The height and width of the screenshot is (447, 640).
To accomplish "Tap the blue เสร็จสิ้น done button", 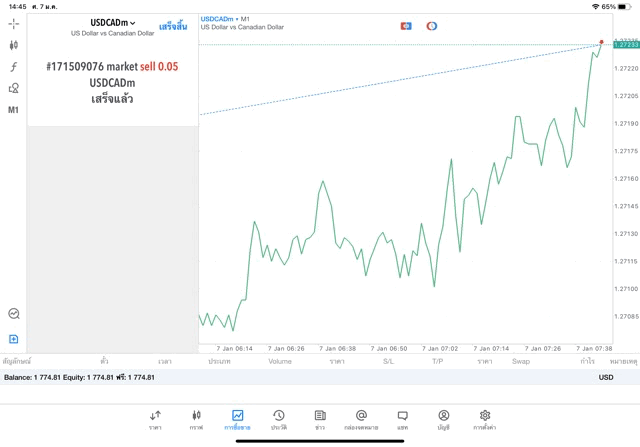I will point(173,26).
